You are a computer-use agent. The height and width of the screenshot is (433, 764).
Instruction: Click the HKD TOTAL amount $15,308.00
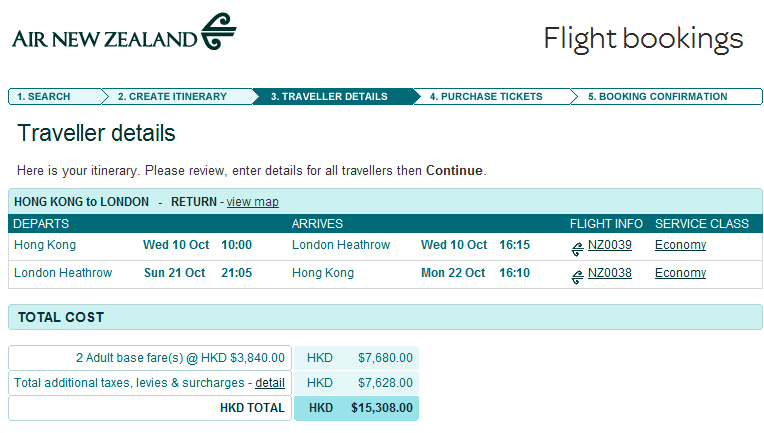pos(380,408)
